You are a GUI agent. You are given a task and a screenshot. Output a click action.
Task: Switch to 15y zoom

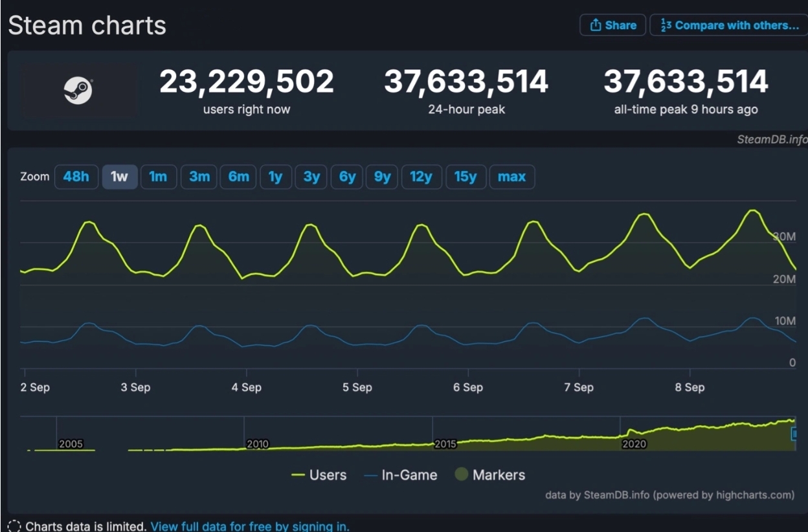tap(466, 177)
